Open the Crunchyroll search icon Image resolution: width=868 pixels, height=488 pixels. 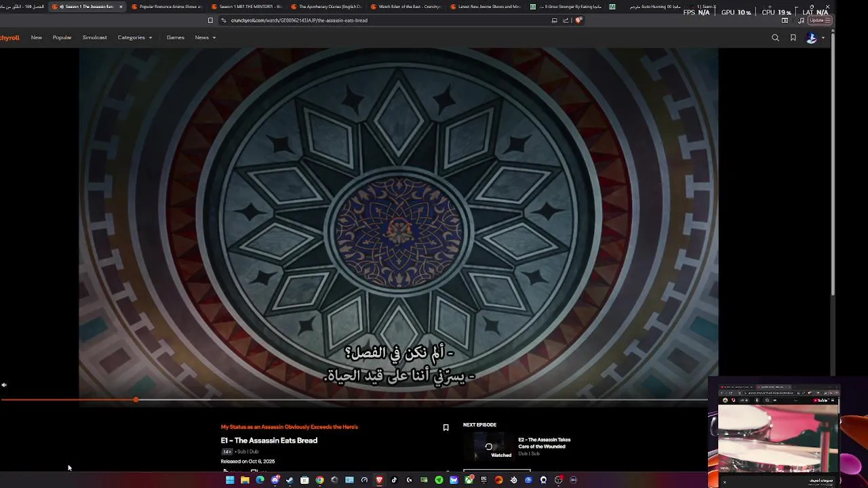775,38
